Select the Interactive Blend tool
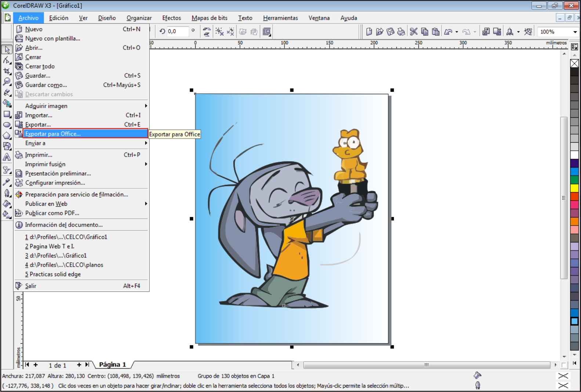The height and width of the screenshot is (392, 581). [7, 169]
